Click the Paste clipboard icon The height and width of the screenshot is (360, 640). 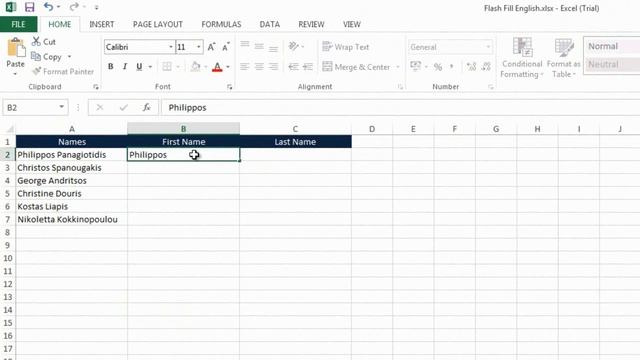16,48
